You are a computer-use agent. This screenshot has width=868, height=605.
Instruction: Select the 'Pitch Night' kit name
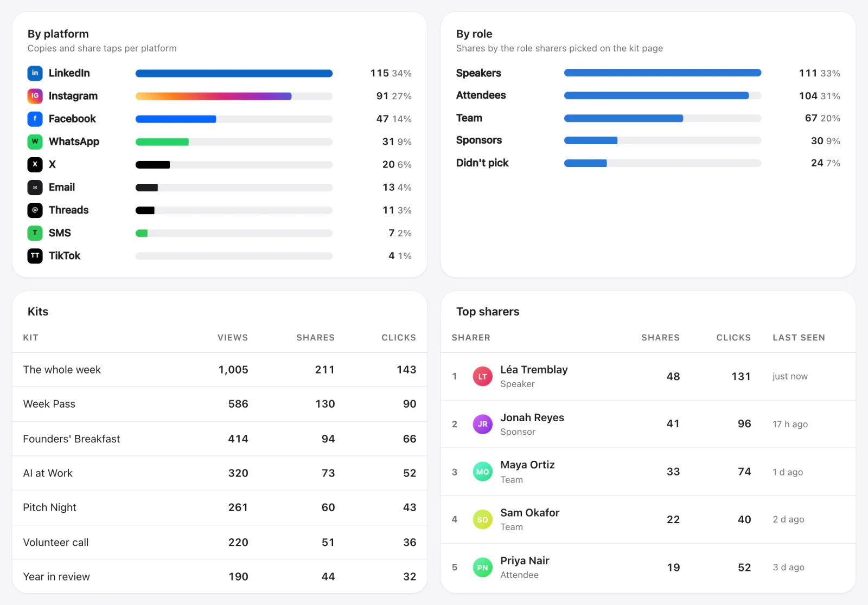click(x=49, y=507)
